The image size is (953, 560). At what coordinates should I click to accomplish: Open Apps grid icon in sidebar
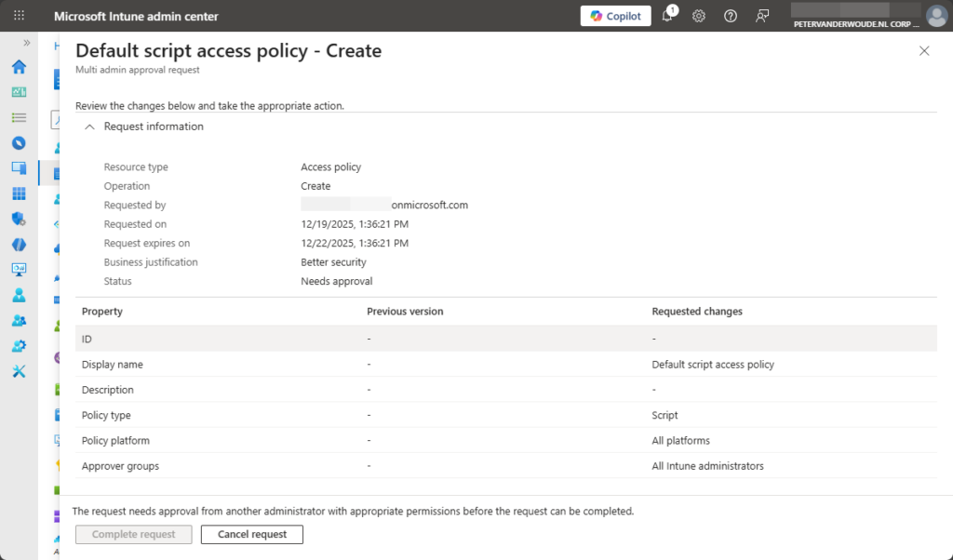[x=19, y=193]
